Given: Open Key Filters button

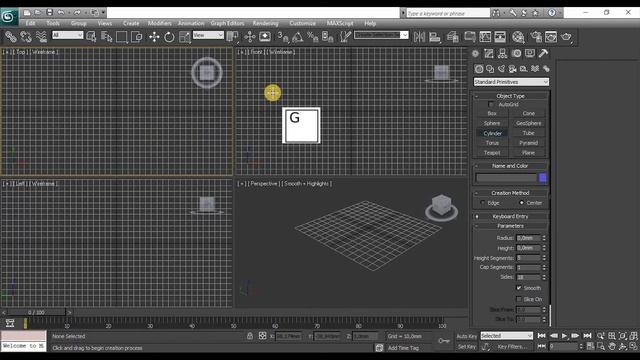Looking at the screenshot, I should pos(513,347).
